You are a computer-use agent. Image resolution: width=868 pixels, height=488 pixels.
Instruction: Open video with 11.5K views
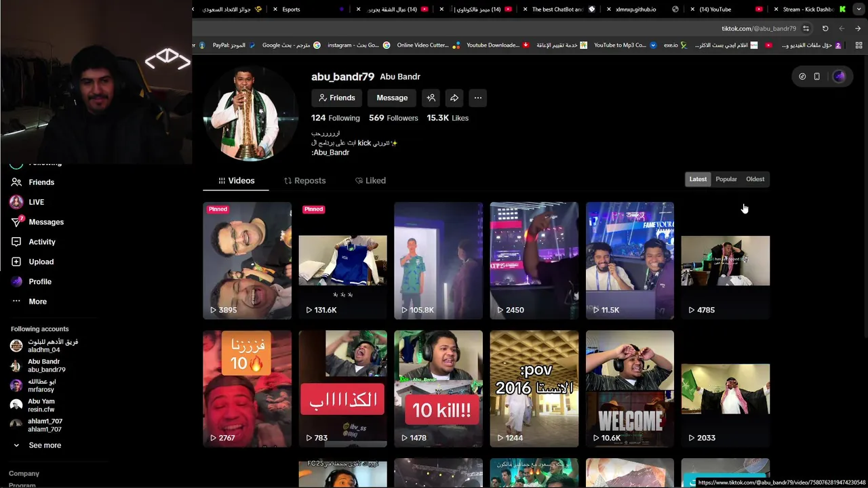click(x=630, y=260)
